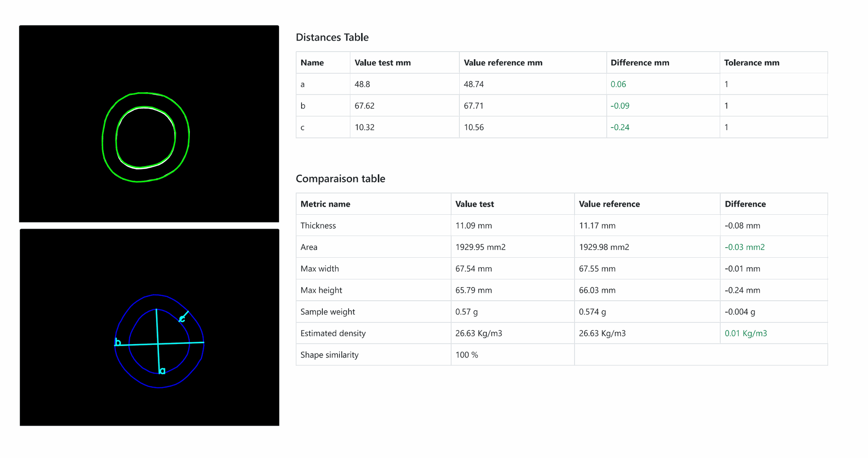The height and width of the screenshot is (458, 868).
Task: Select label 'a' on the measurement diagram
Action: point(162,371)
